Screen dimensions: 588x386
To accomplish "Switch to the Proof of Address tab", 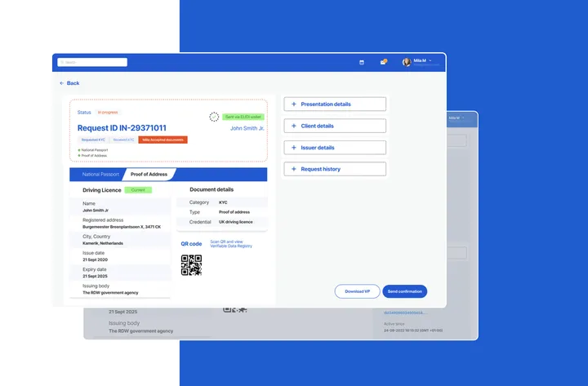I will click(x=149, y=175).
